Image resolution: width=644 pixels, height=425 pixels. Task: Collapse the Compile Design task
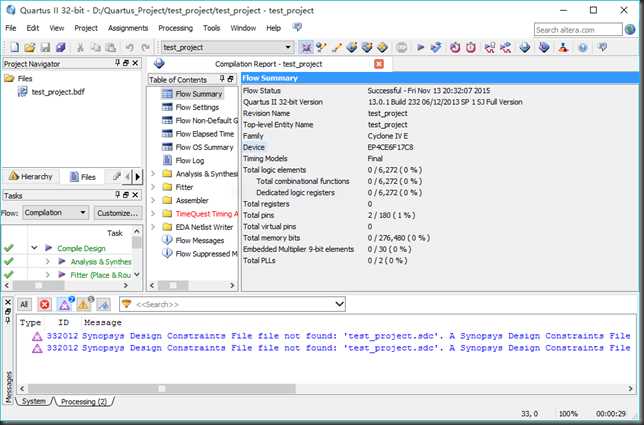(34, 248)
